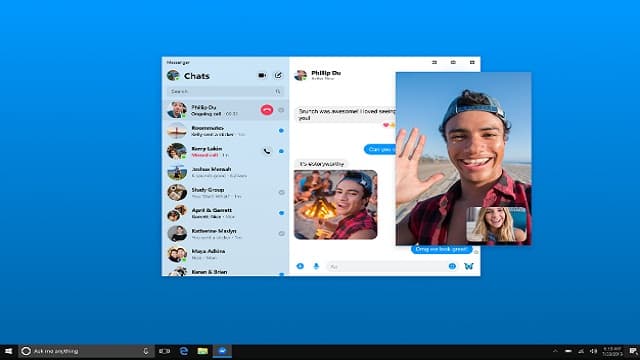Open the Study Group conversation
This screenshot has width=640, height=360.
(225, 192)
